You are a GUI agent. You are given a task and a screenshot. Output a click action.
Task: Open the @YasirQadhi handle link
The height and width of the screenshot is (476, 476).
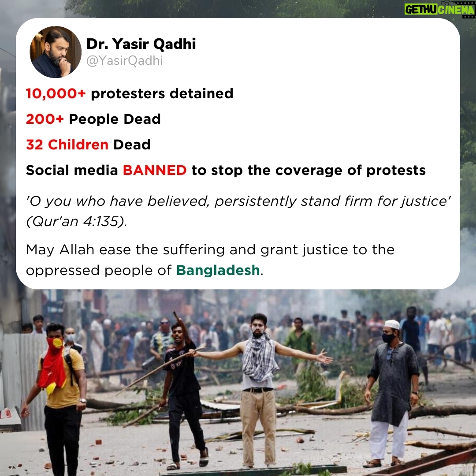click(x=125, y=60)
